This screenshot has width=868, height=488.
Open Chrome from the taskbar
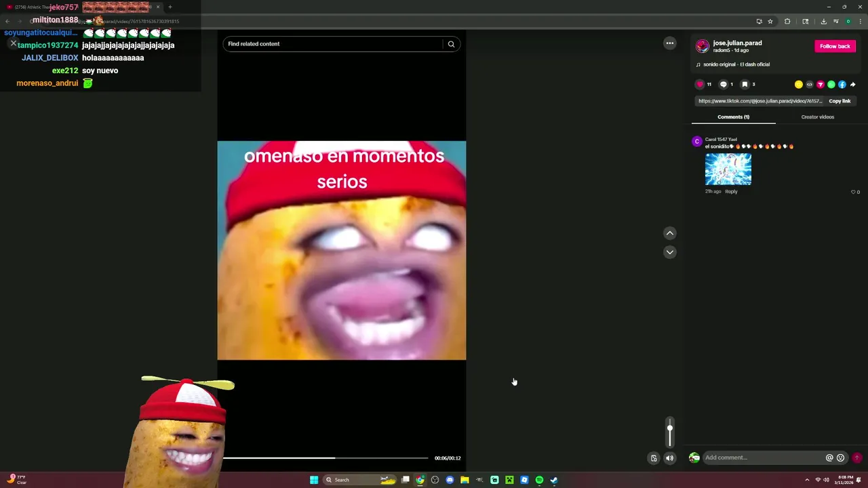click(420, 480)
